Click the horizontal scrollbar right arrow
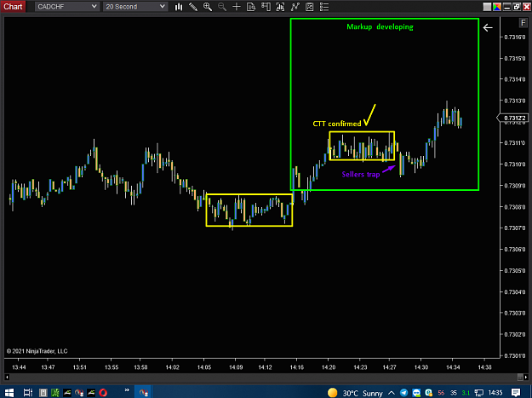 (526, 377)
